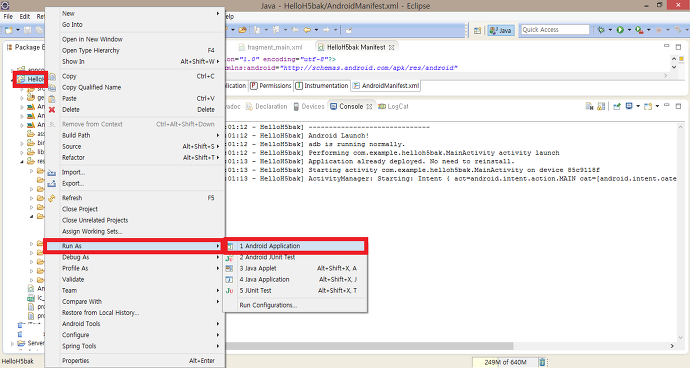Choose Close Project

[134, 209]
